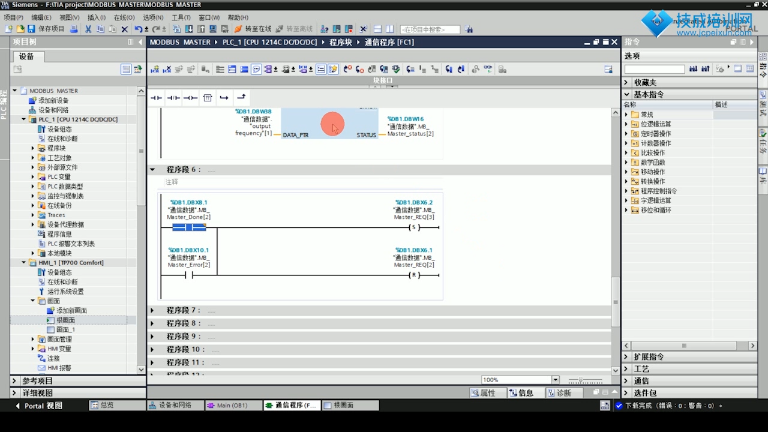The height and width of the screenshot is (432, 768).
Task: Open the 项目(P) menu
Action: click(13, 17)
